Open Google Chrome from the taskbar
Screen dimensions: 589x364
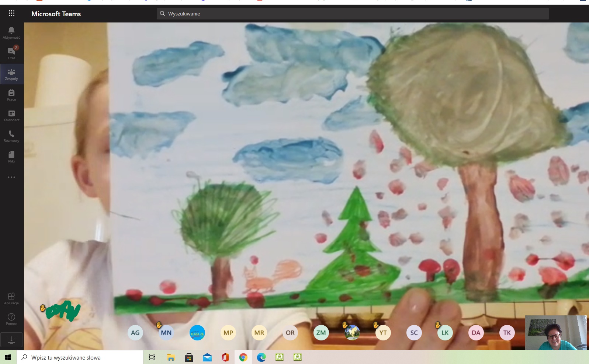coord(243,357)
